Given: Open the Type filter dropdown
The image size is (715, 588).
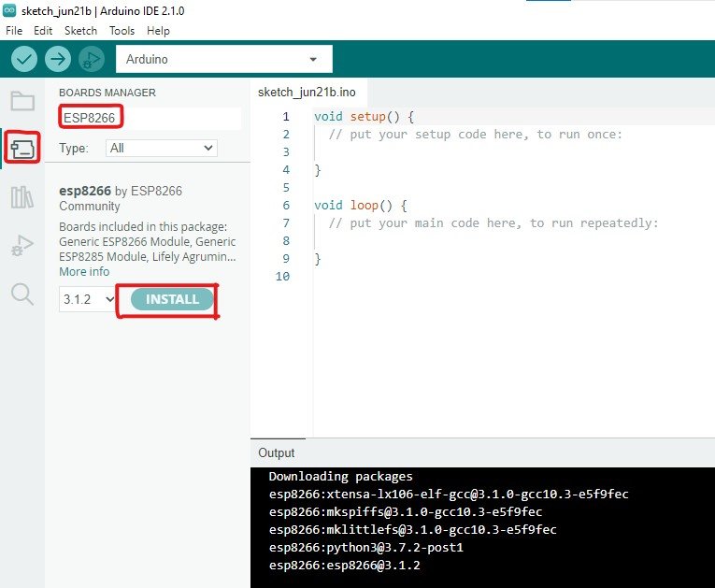Looking at the screenshot, I should pyautogui.click(x=162, y=148).
